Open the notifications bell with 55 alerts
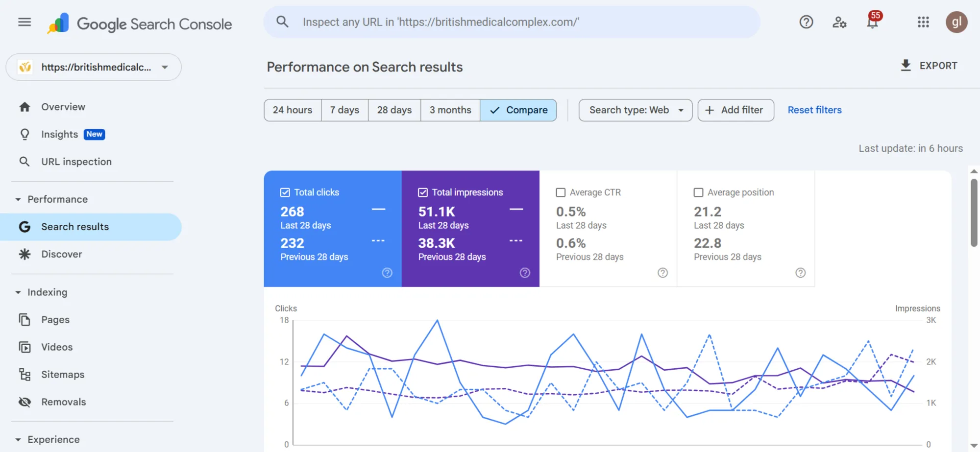Image resolution: width=980 pixels, height=452 pixels. (873, 22)
